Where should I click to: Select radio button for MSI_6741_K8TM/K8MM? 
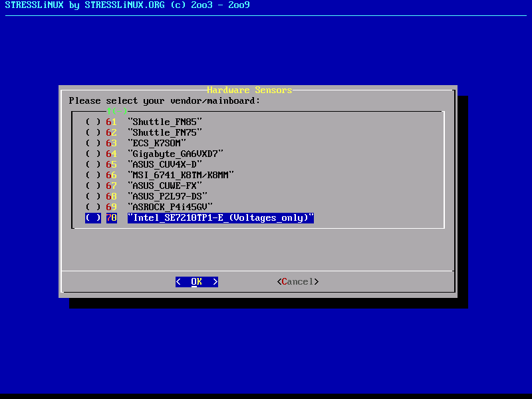[x=93, y=175]
